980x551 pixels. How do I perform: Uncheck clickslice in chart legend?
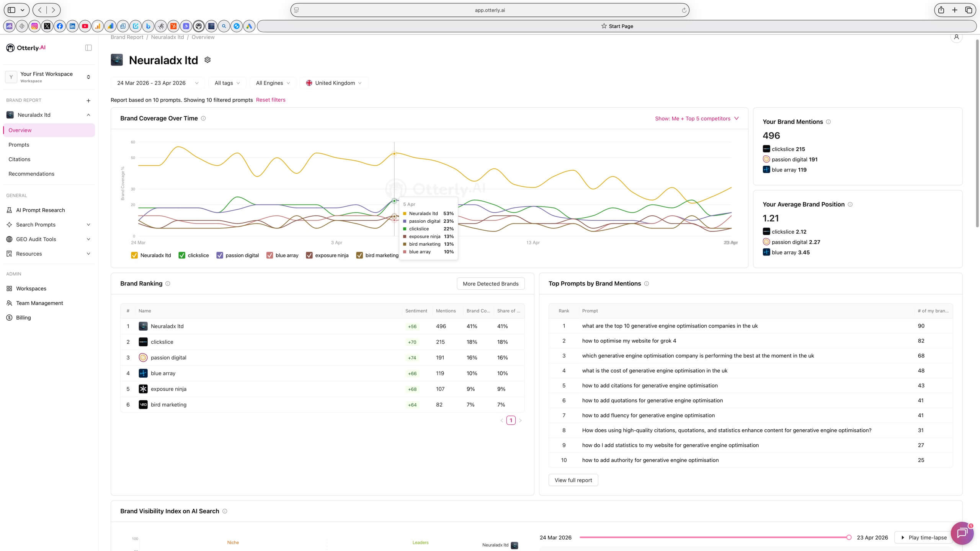(x=182, y=255)
